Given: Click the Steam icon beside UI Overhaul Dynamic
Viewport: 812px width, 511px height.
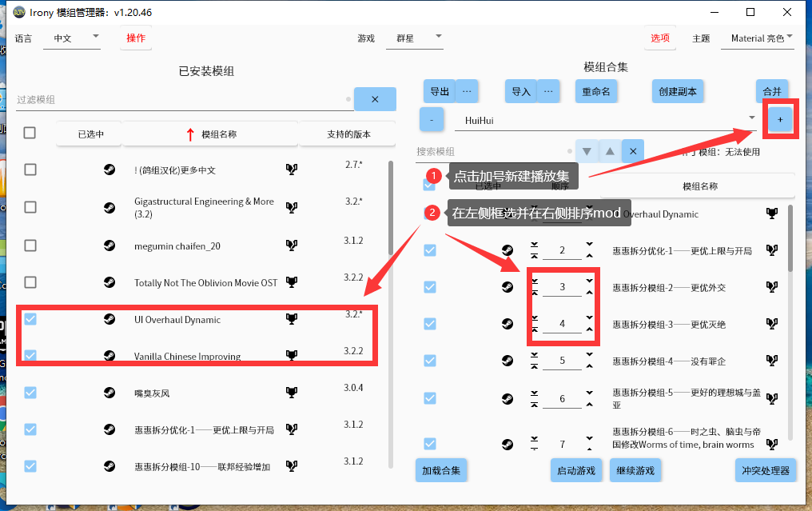Looking at the screenshot, I should [x=109, y=319].
